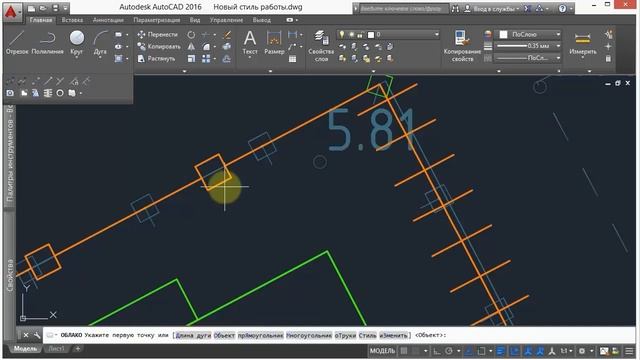Open the 0.35 мм lineweight dropdown
The image size is (640, 360).
558,46
